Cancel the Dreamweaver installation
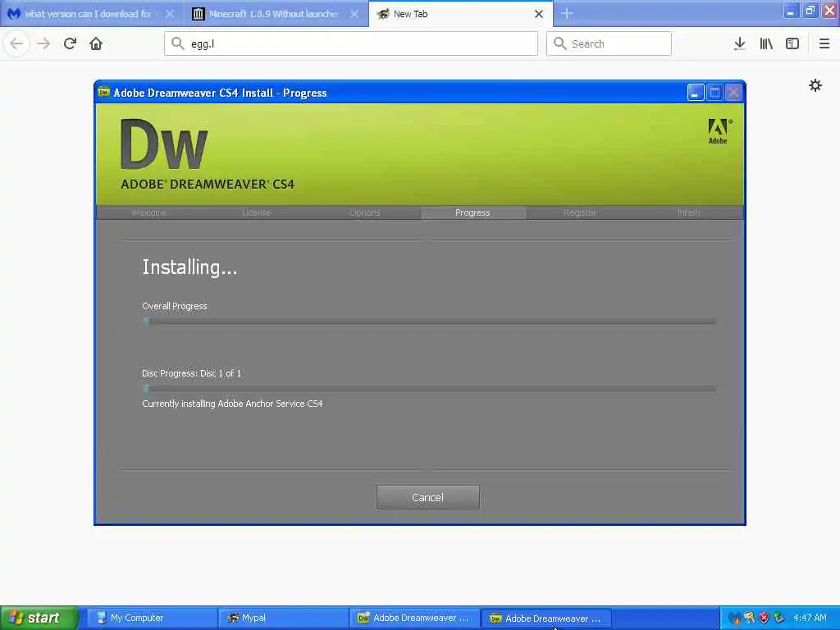This screenshot has width=840, height=630. [427, 497]
